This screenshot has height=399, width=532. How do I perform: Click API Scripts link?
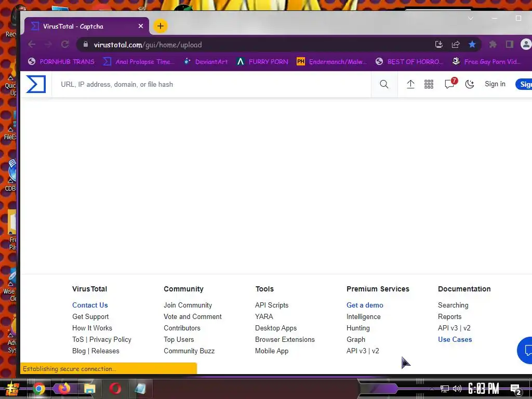pos(272,305)
